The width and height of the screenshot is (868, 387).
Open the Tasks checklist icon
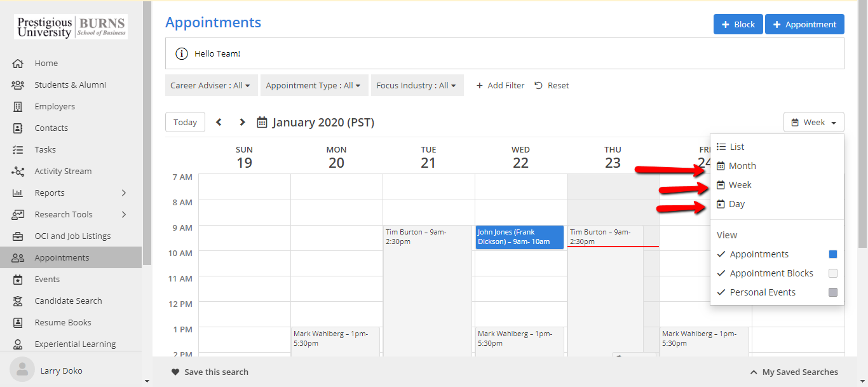(x=18, y=150)
